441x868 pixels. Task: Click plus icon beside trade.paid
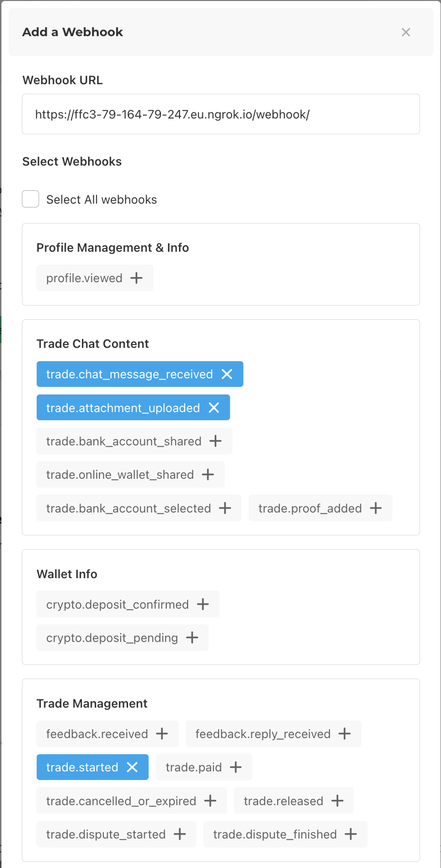236,767
